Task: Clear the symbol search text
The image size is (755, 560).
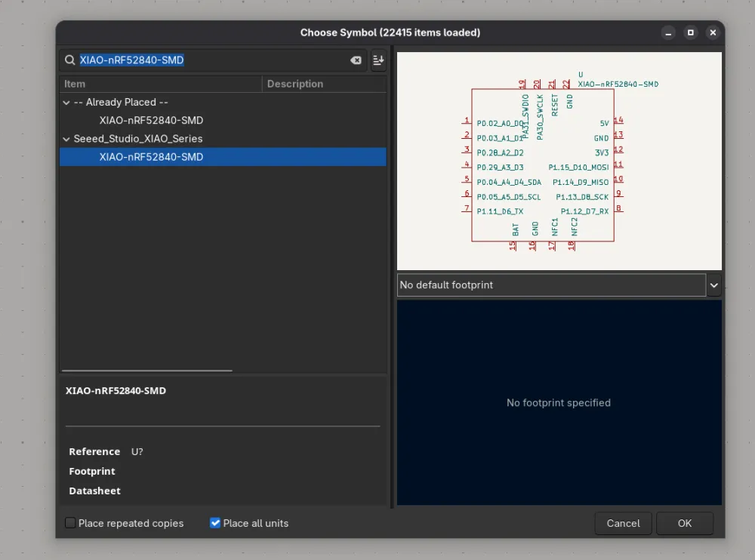Action: (x=356, y=60)
